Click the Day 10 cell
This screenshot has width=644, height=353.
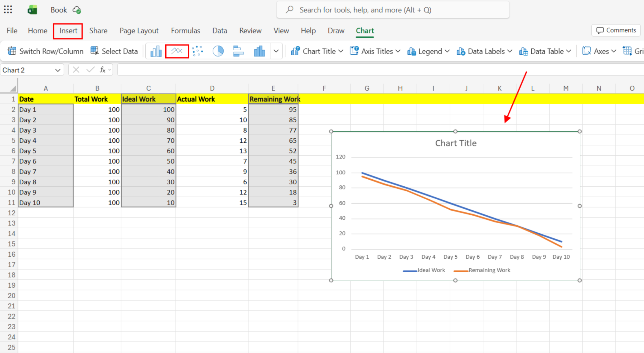[46, 203]
